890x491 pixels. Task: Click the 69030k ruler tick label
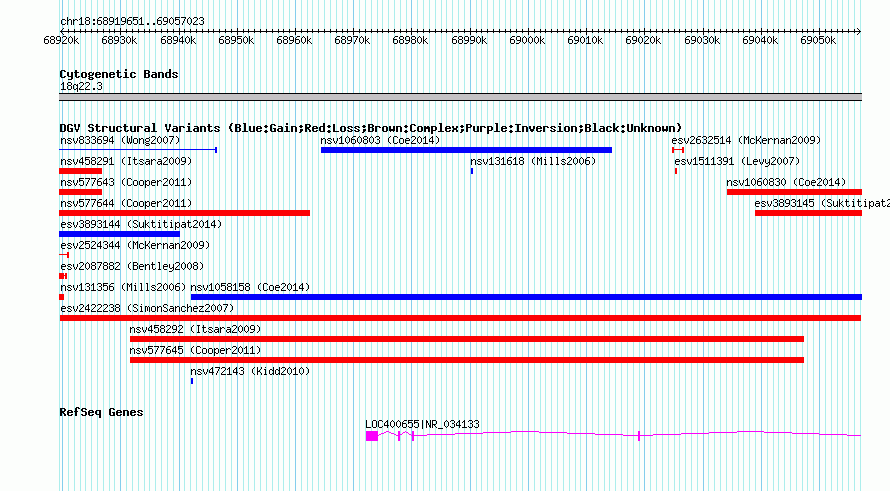tap(702, 40)
